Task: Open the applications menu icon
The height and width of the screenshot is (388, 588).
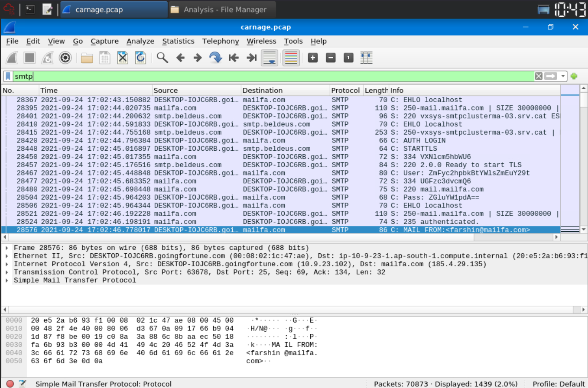Action: click(x=9, y=10)
